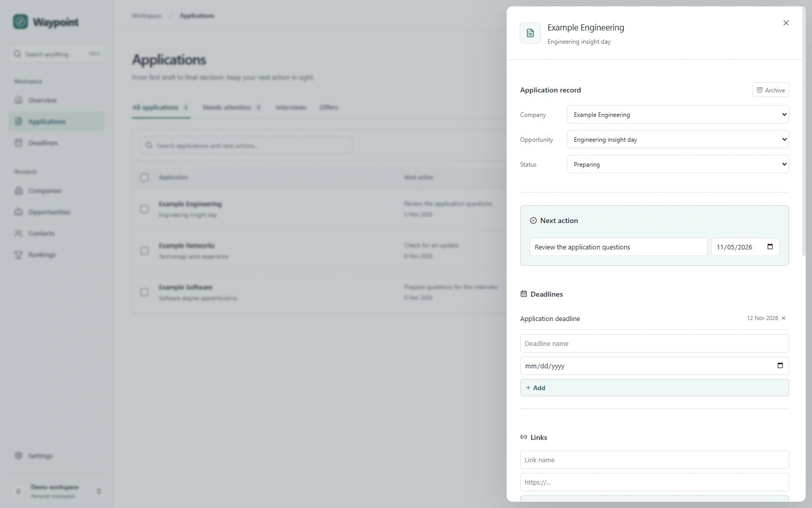Open the Example Software application row

tap(320, 292)
